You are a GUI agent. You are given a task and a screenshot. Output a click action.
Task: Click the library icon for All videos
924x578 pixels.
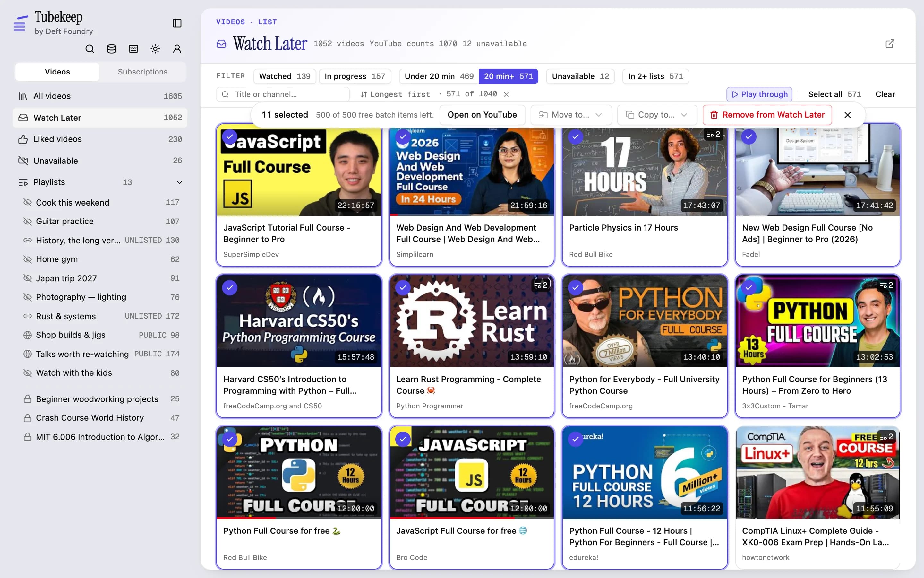[x=23, y=96]
